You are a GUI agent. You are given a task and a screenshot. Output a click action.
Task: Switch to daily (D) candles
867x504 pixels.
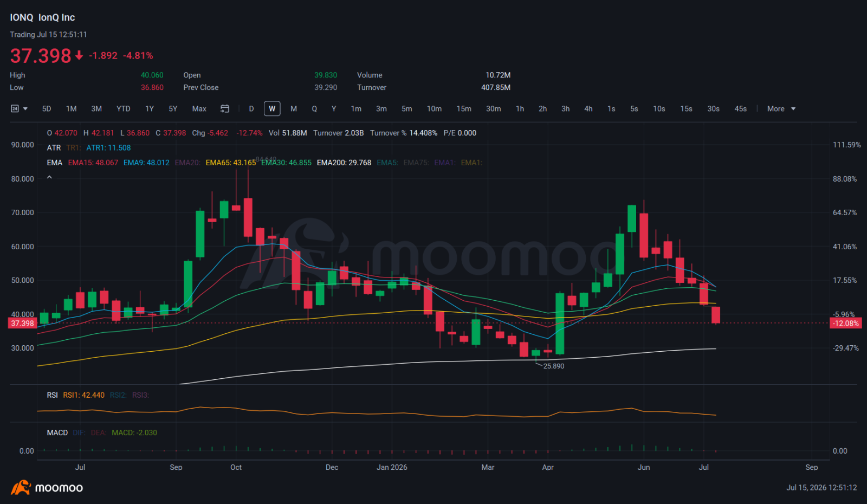(x=251, y=109)
